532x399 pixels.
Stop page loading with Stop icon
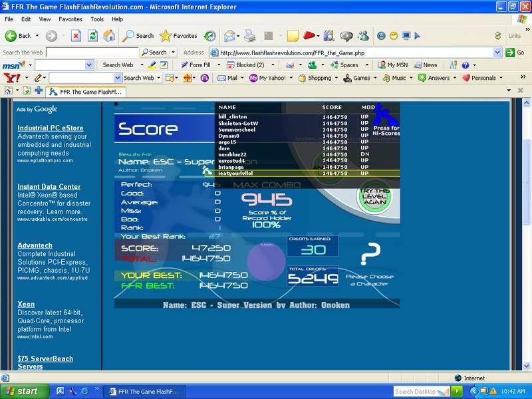tap(76, 35)
